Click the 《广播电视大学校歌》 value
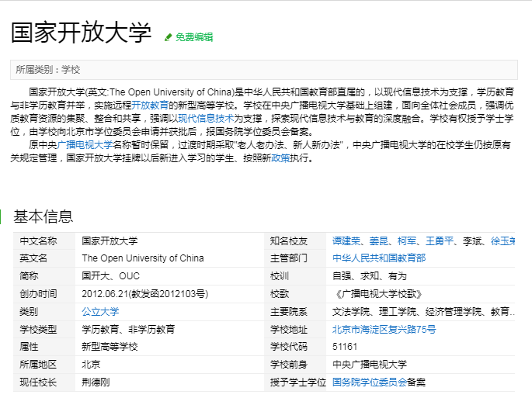 379,293
